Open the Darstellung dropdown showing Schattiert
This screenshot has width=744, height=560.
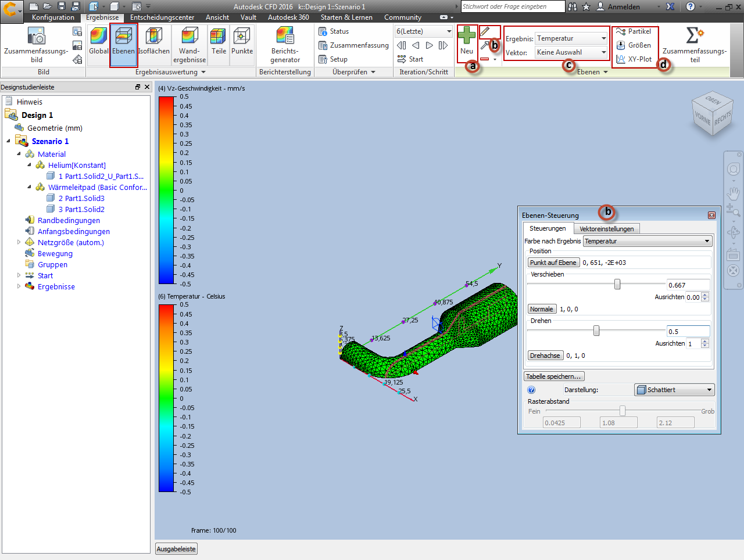674,390
